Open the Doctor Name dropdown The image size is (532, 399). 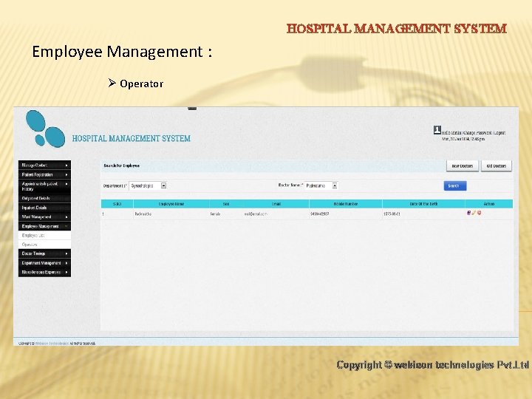(321, 185)
